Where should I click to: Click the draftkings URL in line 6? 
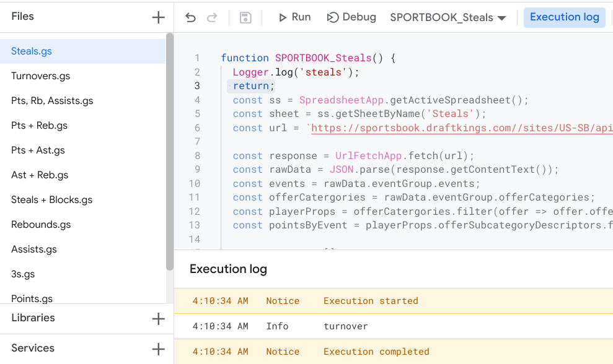[462, 128]
